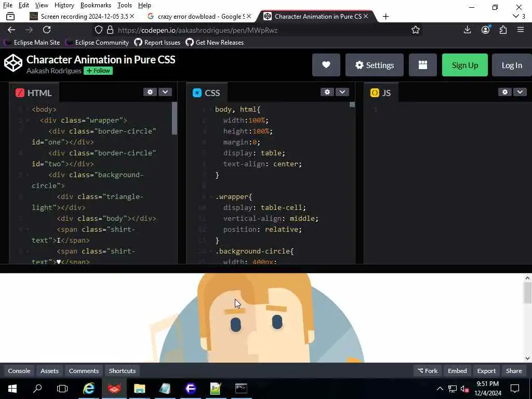
Task: Change the editor layout view
Action: click(x=423, y=65)
